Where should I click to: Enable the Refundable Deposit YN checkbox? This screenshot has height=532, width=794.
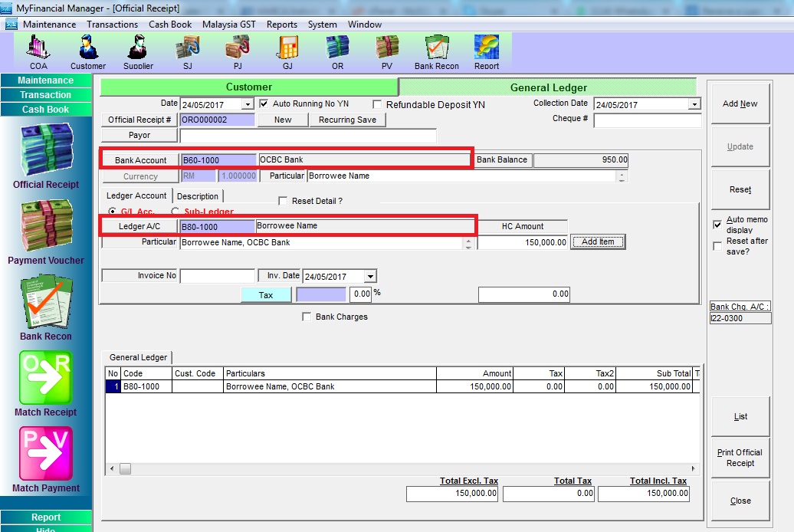click(377, 104)
